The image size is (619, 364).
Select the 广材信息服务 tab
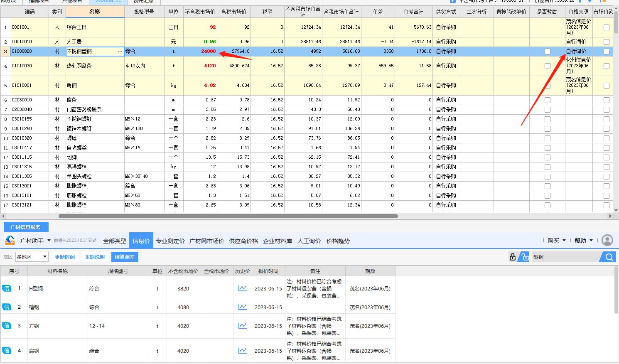tap(26, 227)
